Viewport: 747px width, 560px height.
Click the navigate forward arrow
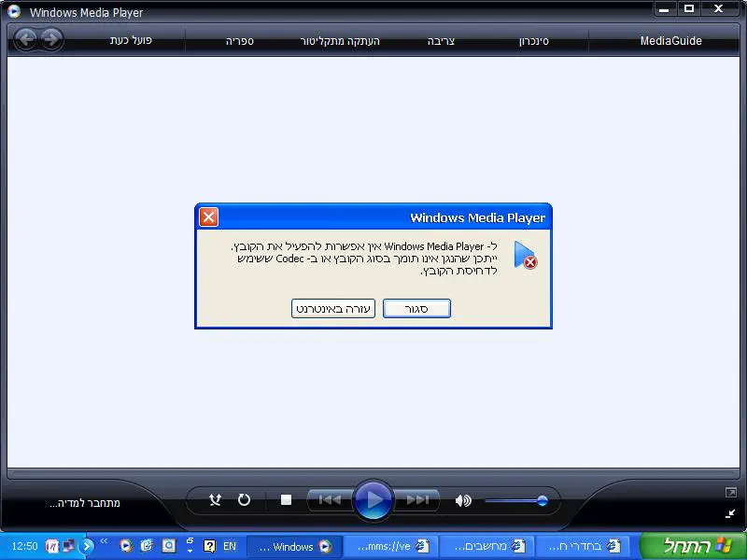pyautogui.click(x=50, y=39)
